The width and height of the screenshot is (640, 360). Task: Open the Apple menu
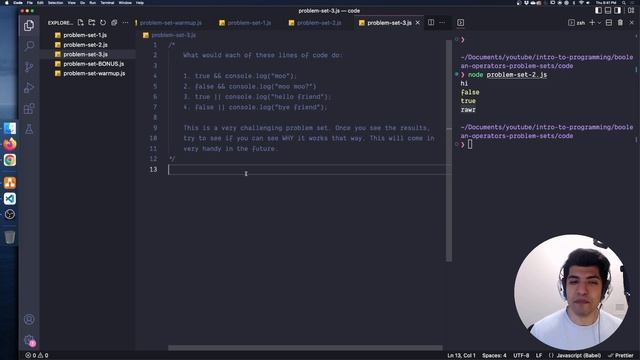click(6, 2)
